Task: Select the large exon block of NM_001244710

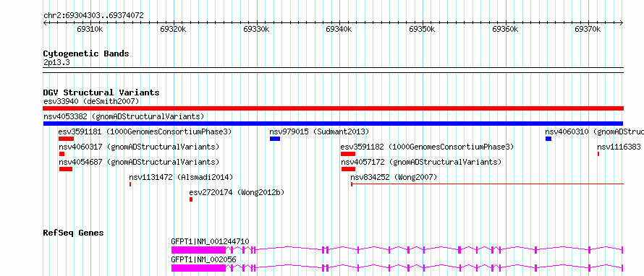Action: pyautogui.click(x=198, y=249)
